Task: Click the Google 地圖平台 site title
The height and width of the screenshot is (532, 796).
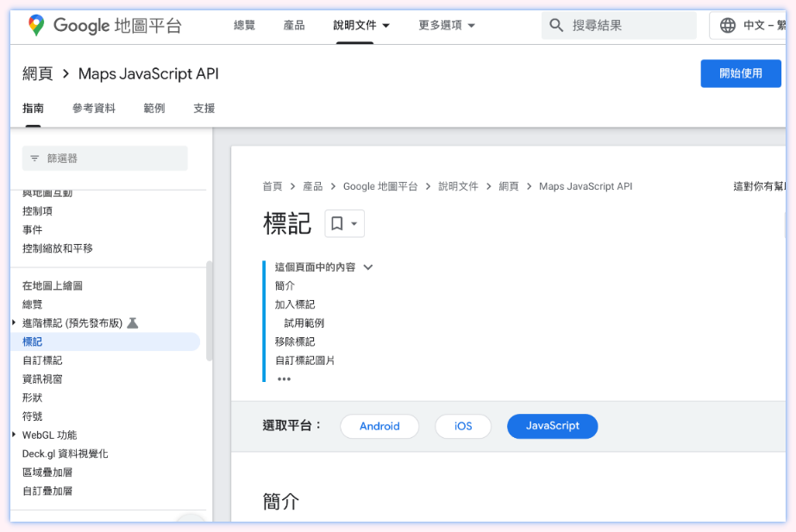Action: point(117,25)
